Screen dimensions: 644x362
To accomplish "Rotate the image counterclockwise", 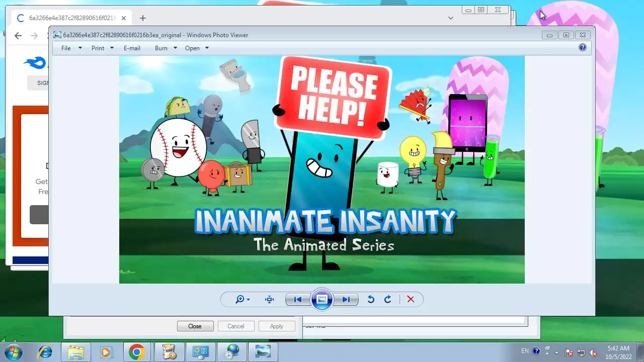I will 371,299.
